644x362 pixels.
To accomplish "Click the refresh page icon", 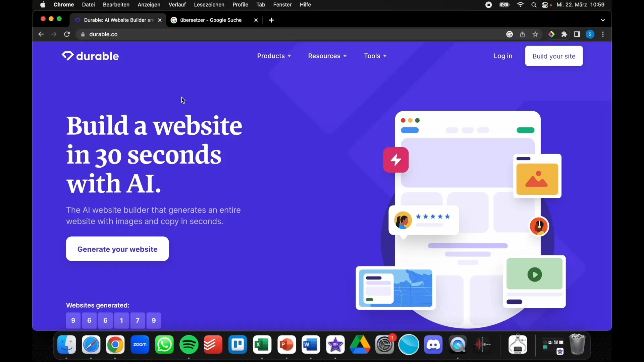I will (67, 34).
